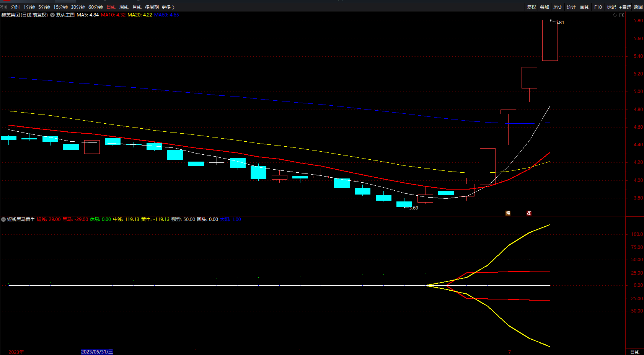Select the 默认主图 indicator label
This screenshot has width=644, height=355.
(65, 15)
